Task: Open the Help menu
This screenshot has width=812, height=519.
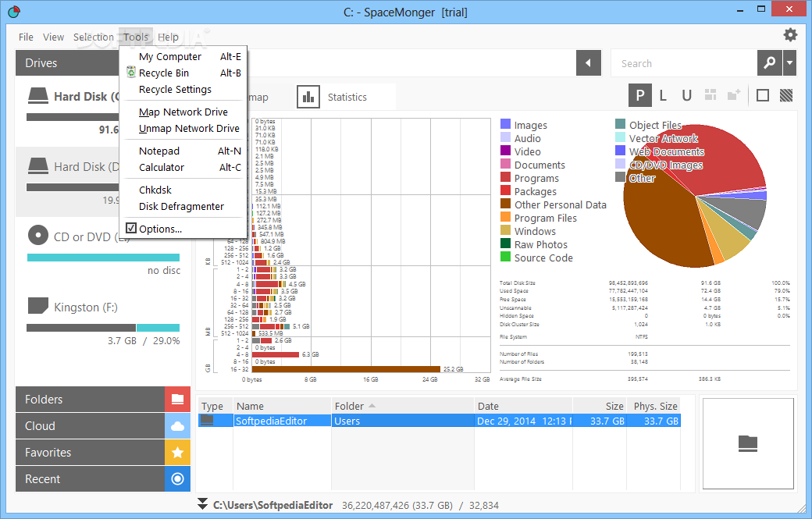Action: coord(168,37)
